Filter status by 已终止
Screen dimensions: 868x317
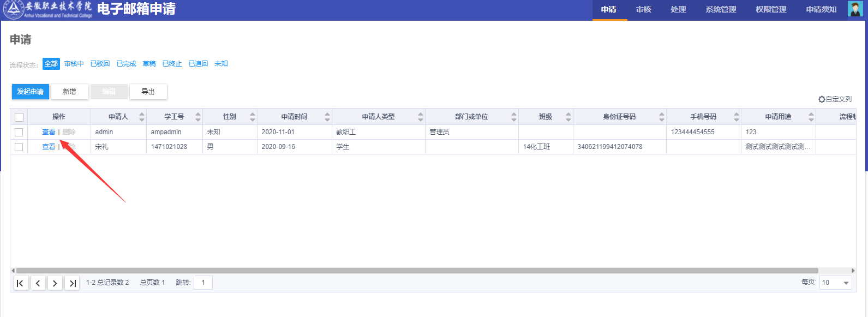tap(172, 64)
